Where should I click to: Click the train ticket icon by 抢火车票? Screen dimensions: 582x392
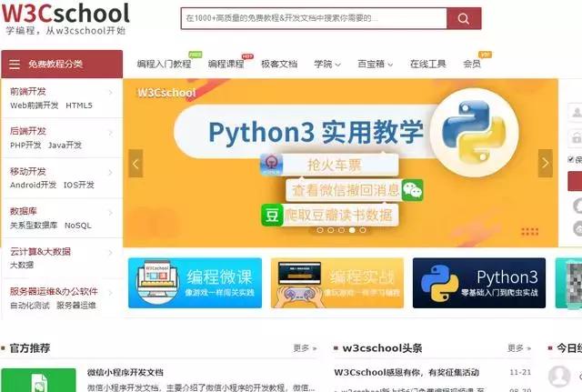tap(271, 165)
